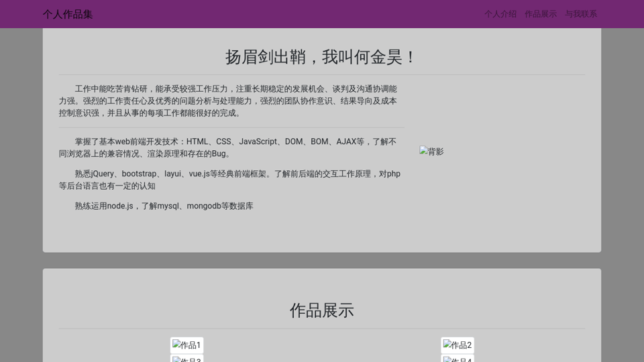
Task: Click the 背影 profile image
Action: click(x=431, y=152)
